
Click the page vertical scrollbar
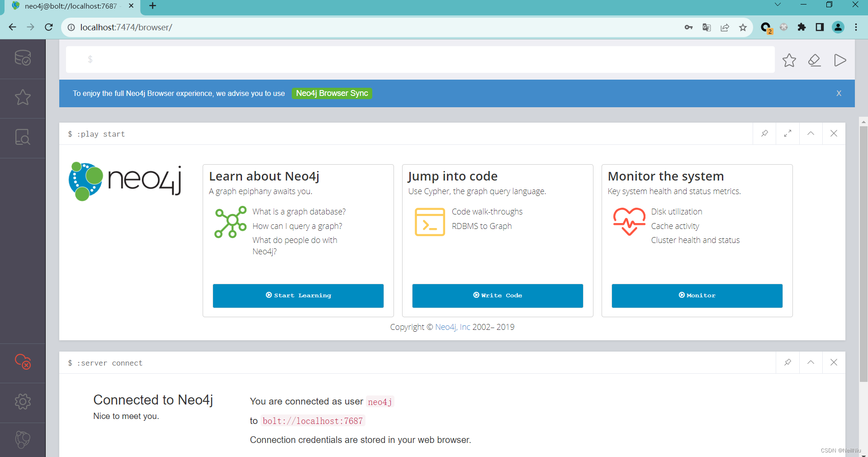pos(863,253)
